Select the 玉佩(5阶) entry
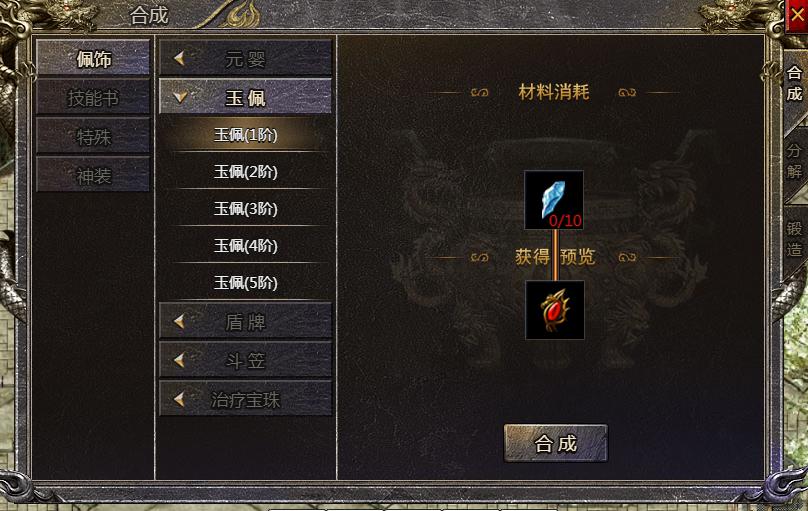 pyautogui.click(x=245, y=283)
